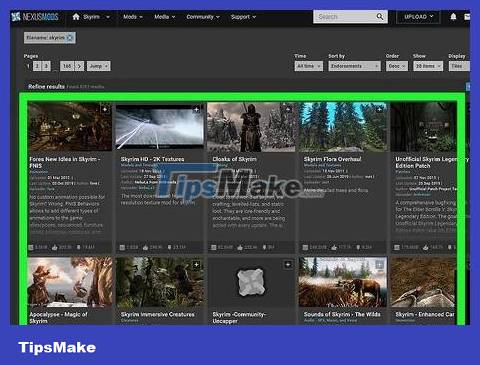The height and width of the screenshot is (365, 480).
Task: Open Cloaks of Skyrim title link
Action: click(x=235, y=159)
